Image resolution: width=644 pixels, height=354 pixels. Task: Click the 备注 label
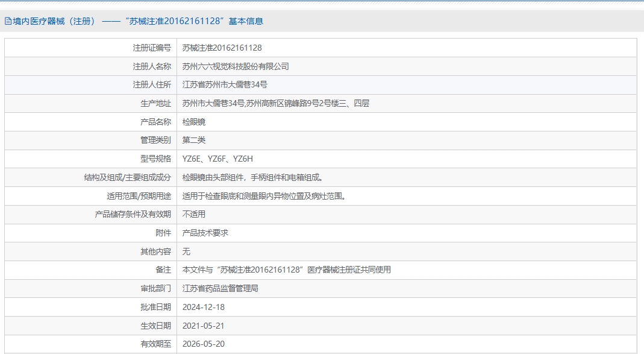(163, 270)
